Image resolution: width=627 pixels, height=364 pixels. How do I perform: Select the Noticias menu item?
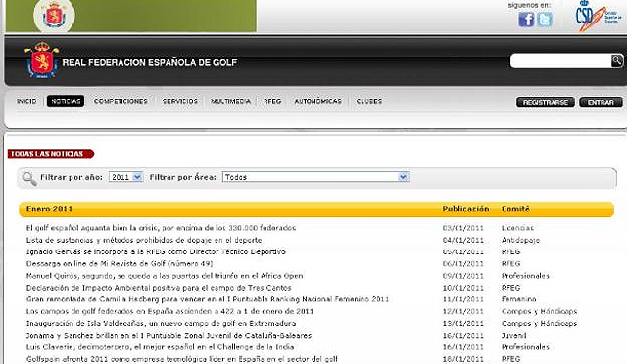pos(66,101)
